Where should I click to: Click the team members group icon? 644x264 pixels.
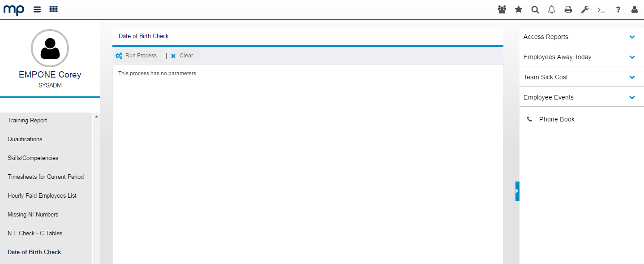pyautogui.click(x=502, y=9)
